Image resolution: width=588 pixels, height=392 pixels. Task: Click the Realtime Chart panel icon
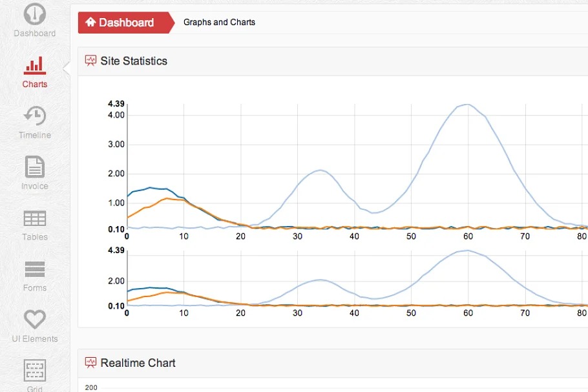pyautogui.click(x=90, y=363)
